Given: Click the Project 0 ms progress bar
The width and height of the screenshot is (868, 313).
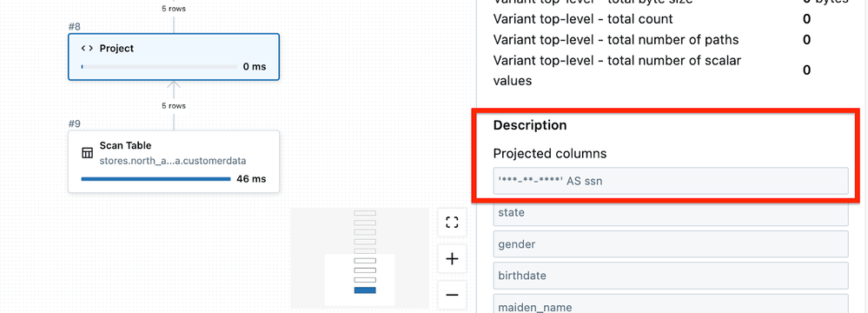Looking at the screenshot, I should click(x=159, y=66).
